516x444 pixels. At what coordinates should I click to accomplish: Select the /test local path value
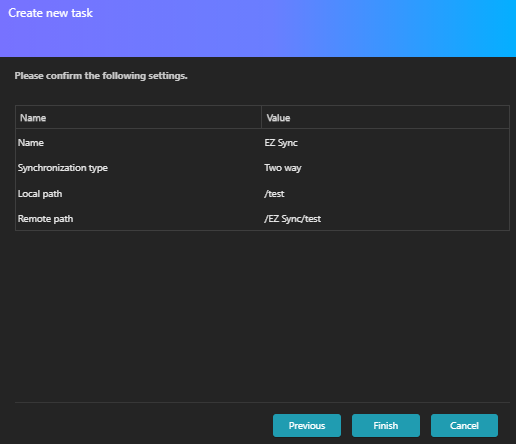coord(274,194)
